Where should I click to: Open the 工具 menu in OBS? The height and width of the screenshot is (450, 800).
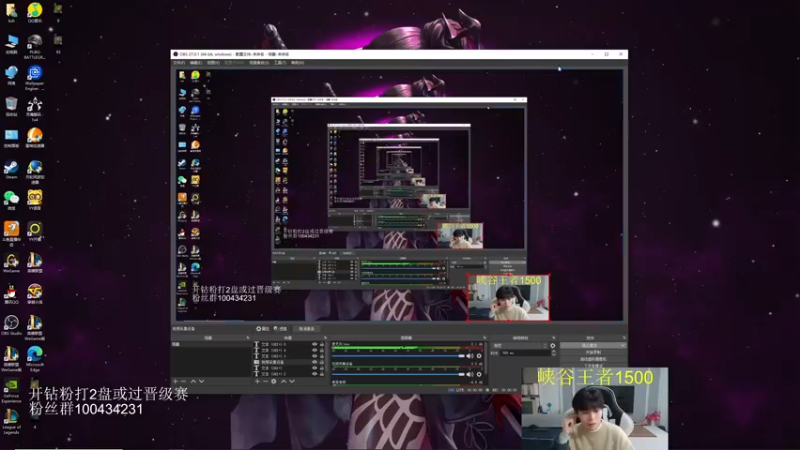pos(280,63)
